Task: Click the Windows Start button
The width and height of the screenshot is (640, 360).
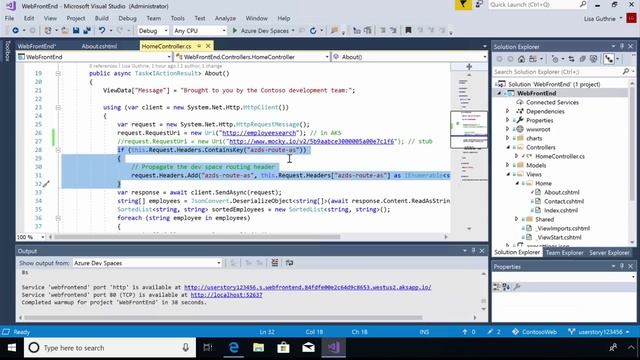Action: click(11, 348)
